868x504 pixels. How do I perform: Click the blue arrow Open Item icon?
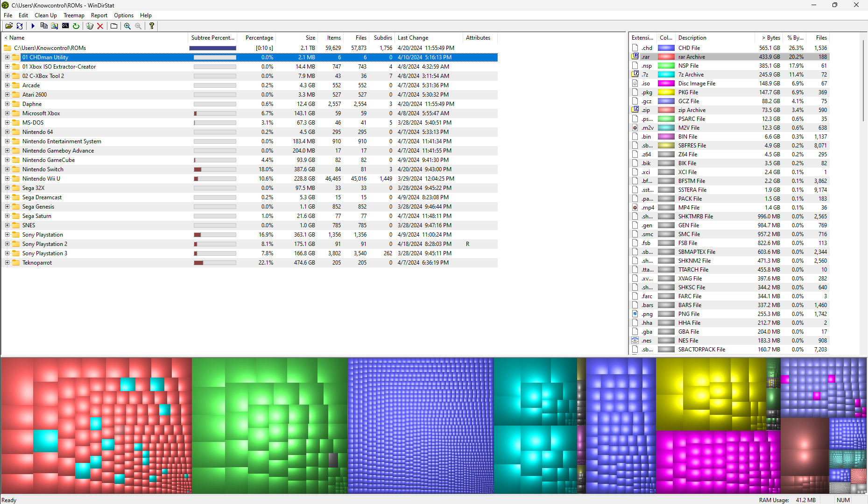33,26
